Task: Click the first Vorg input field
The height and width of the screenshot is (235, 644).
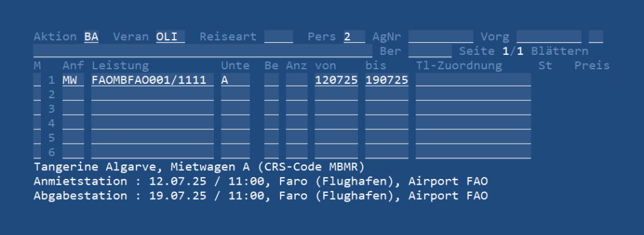Action: [x=548, y=37]
